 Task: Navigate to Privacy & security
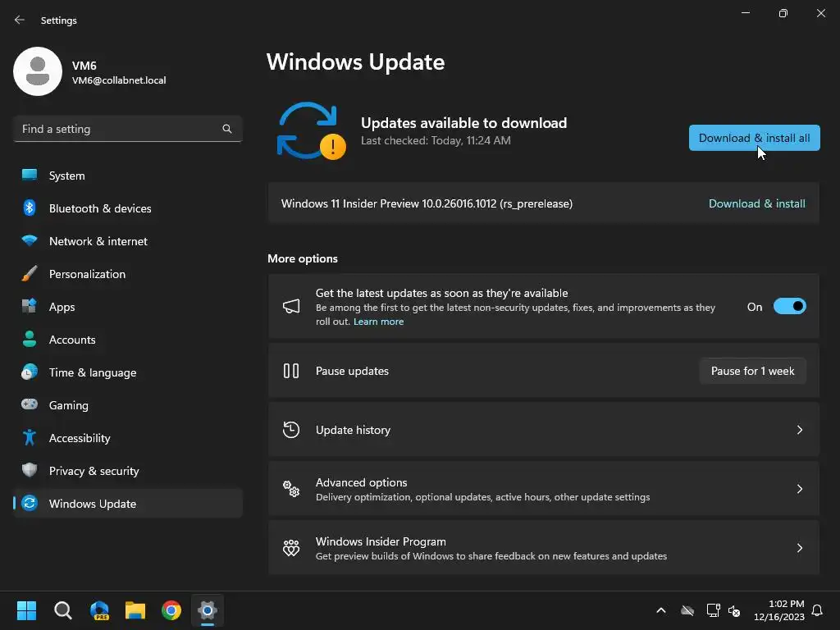(x=127, y=470)
